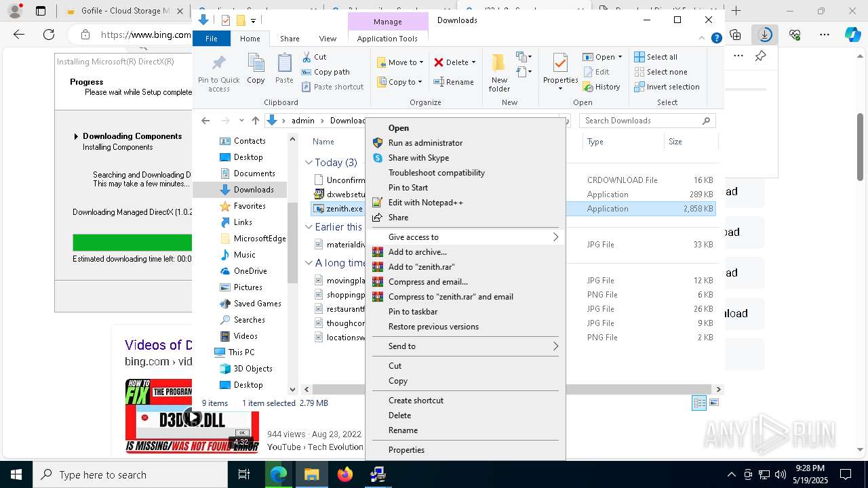868x488 pixels.
Task: Switch to View ribbon tab
Action: [328, 39]
